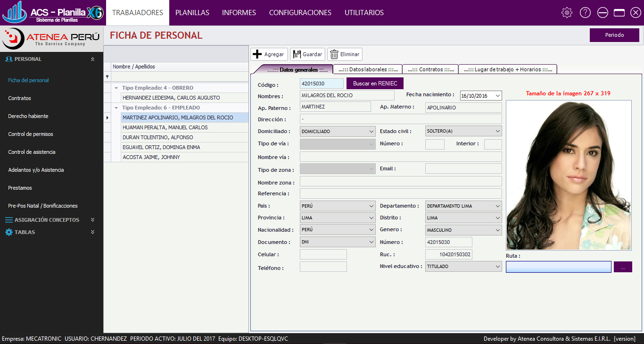Screen dimensions: 644x344
Task: Click the Buscar en RENIEC button
Action: pyautogui.click(x=375, y=84)
